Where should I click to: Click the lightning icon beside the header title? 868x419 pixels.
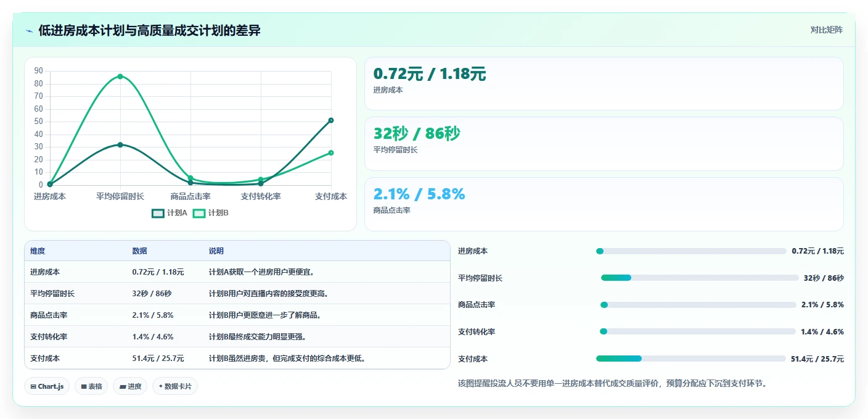tap(30, 31)
